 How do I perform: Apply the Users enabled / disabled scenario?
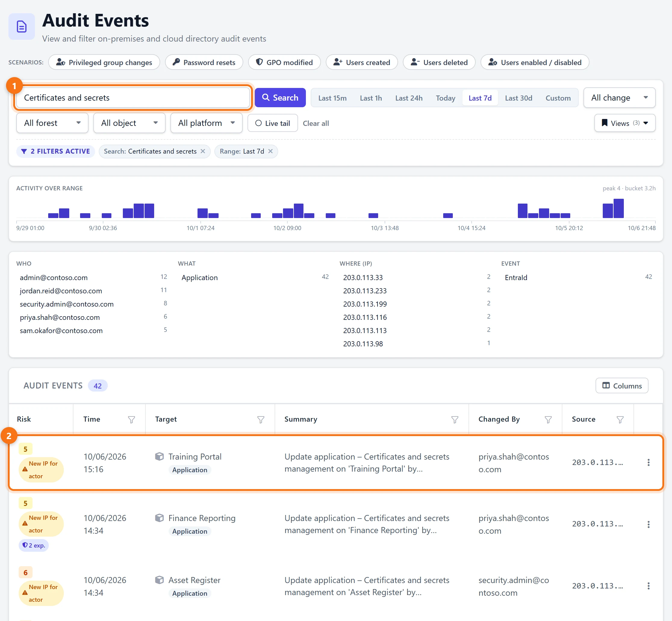pos(535,63)
